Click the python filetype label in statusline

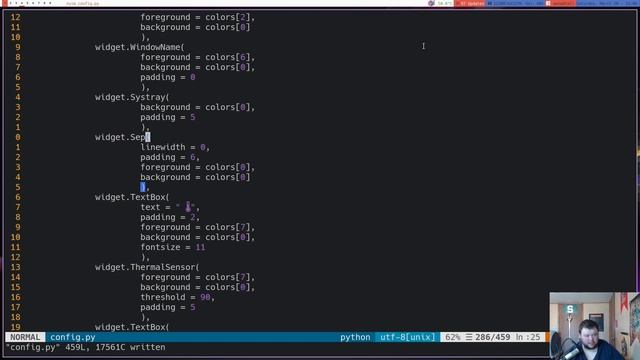coord(355,337)
